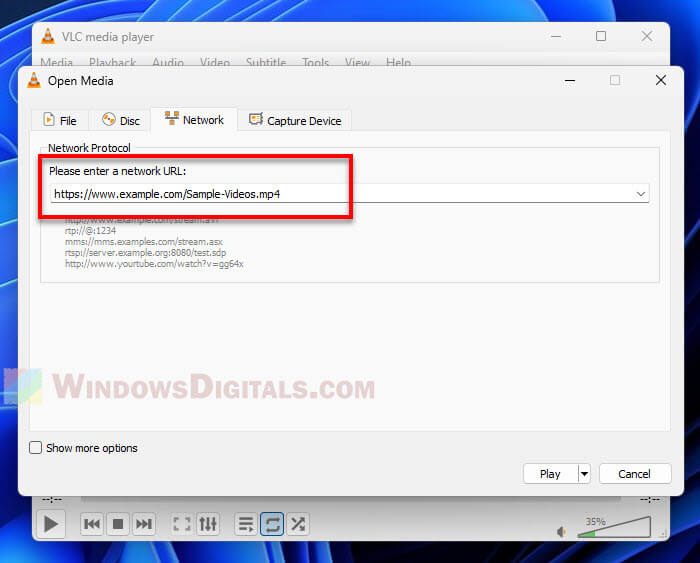Toggle fullscreen in VLC main window

(x=182, y=524)
